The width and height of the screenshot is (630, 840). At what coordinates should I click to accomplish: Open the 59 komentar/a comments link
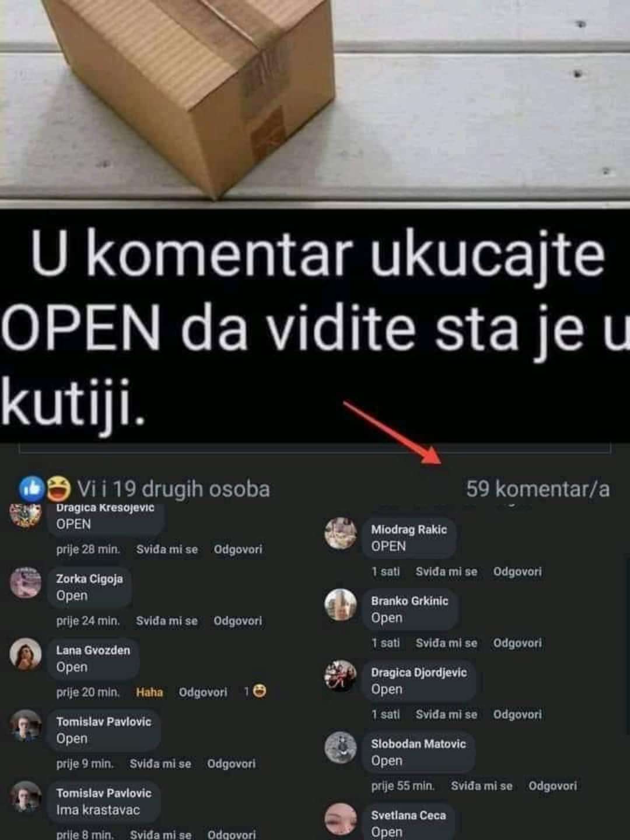[x=537, y=489]
